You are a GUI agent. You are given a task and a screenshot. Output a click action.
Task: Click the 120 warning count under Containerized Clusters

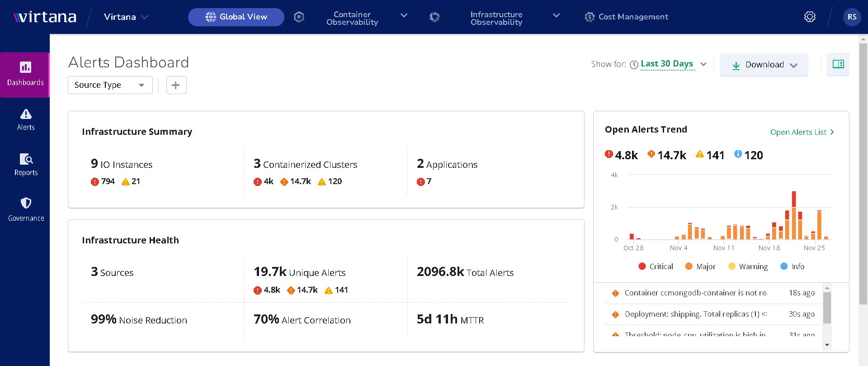[330, 181]
